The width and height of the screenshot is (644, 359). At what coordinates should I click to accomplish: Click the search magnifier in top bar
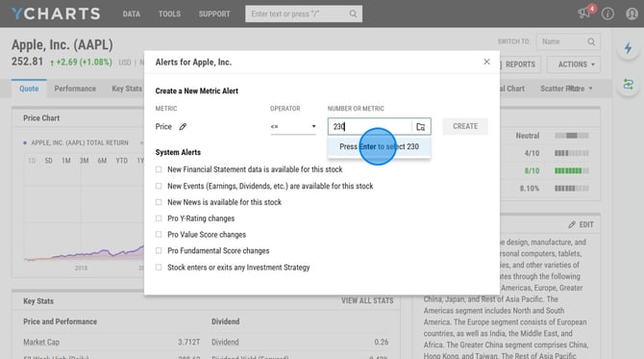click(x=353, y=13)
